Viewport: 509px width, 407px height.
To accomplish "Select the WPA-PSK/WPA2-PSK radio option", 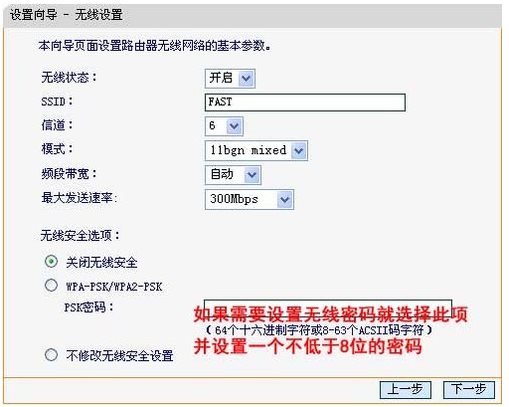I will point(51,285).
